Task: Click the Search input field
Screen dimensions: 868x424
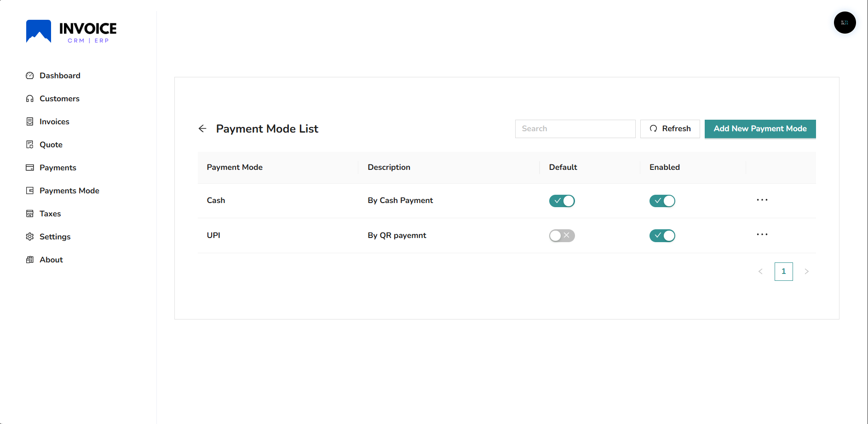Action: (x=575, y=129)
